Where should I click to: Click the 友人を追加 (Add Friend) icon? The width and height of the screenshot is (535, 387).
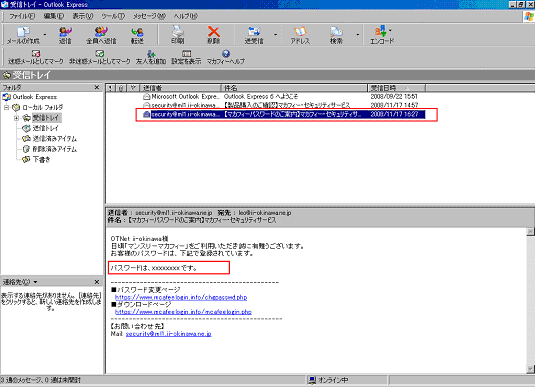pos(151,57)
